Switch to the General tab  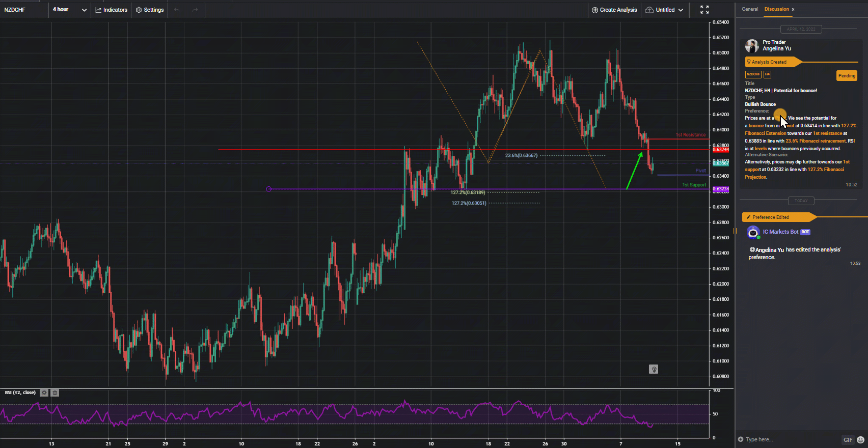[x=750, y=9]
